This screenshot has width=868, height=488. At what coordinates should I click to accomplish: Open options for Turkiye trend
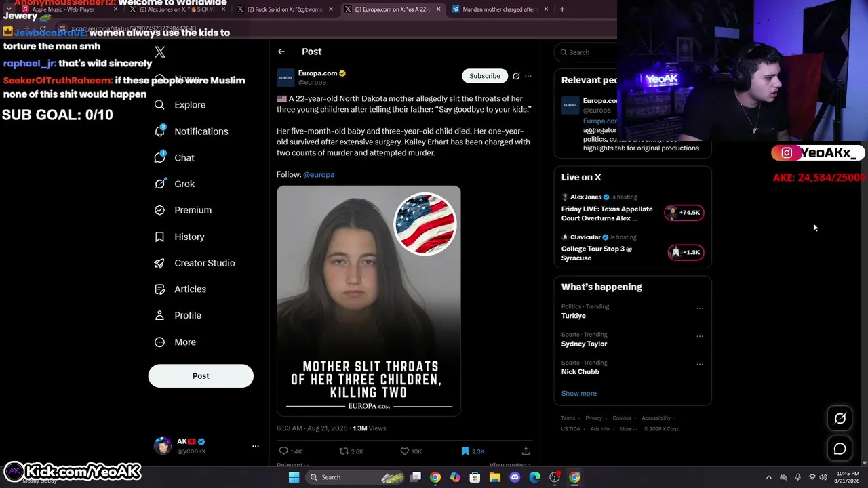[700, 308]
